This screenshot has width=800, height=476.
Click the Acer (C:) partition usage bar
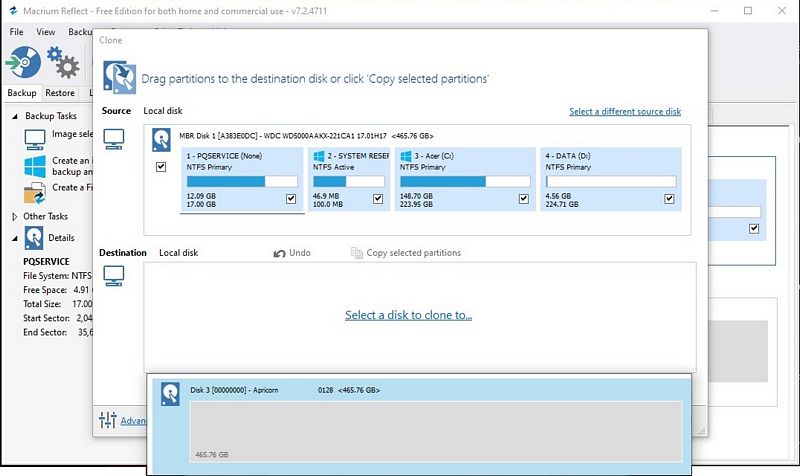coord(465,182)
